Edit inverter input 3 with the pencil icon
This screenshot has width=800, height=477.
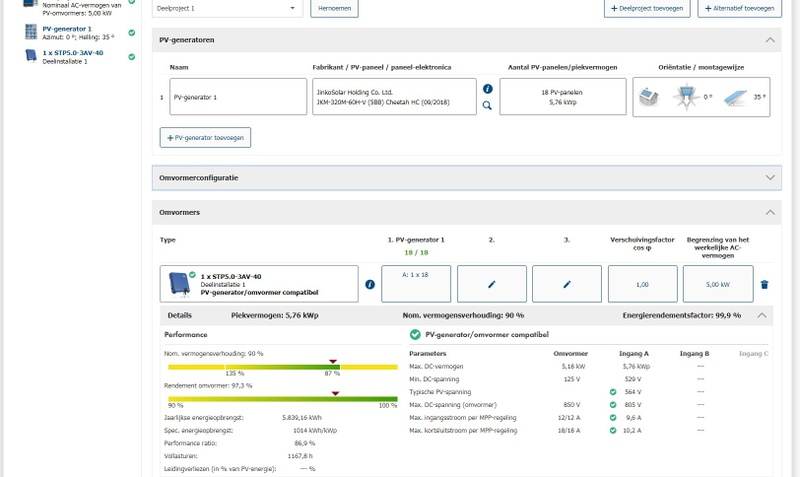566,284
